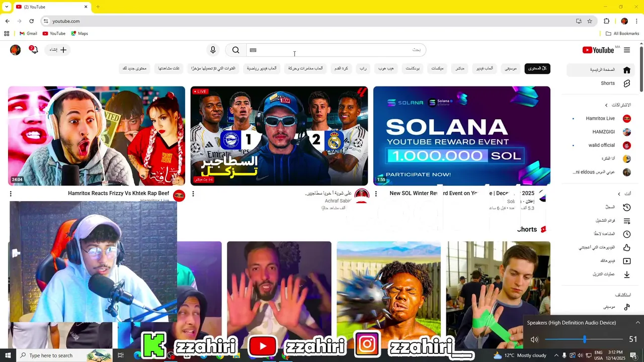Open the Windows Start menu
644x362 pixels.
tap(8, 355)
